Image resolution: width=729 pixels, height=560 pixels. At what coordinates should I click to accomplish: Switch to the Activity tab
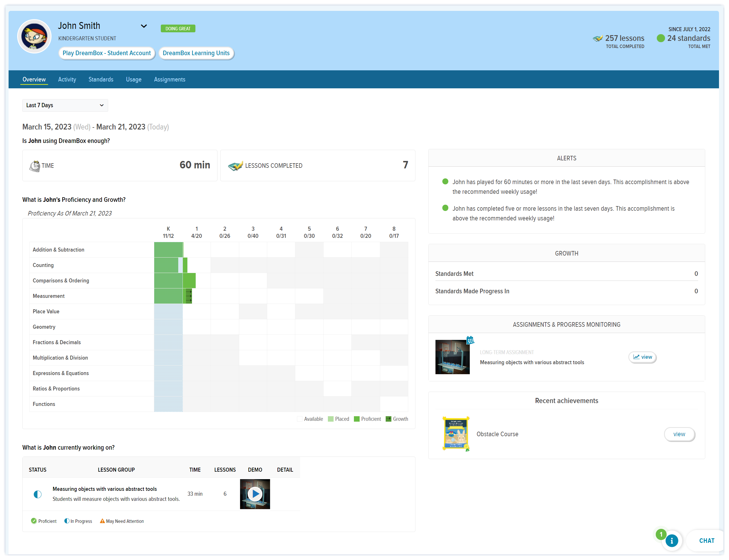pos(67,79)
